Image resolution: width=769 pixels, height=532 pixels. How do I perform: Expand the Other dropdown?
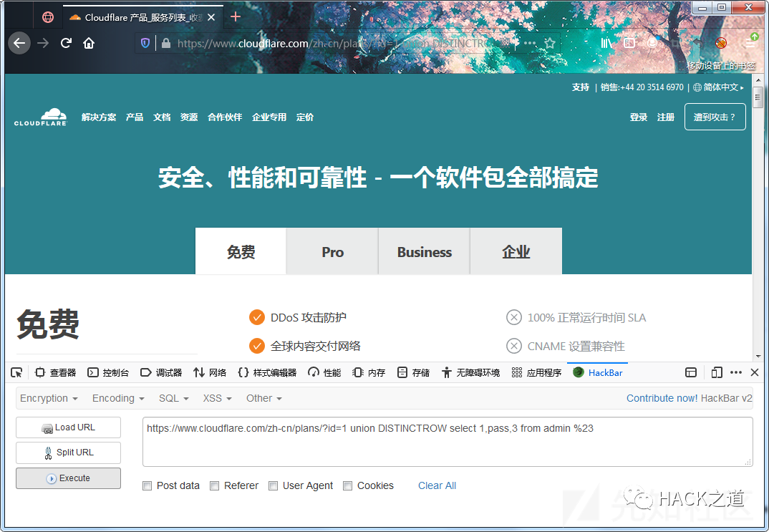(264, 398)
